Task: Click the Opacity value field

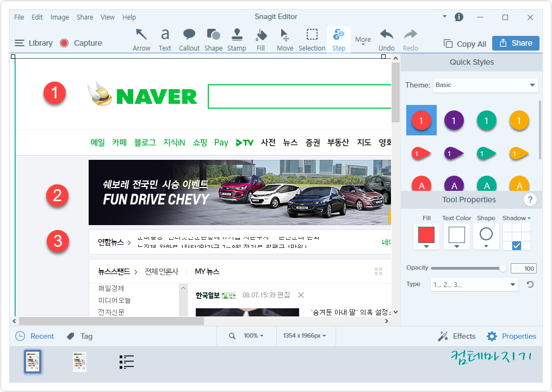Action: pyautogui.click(x=524, y=269)
